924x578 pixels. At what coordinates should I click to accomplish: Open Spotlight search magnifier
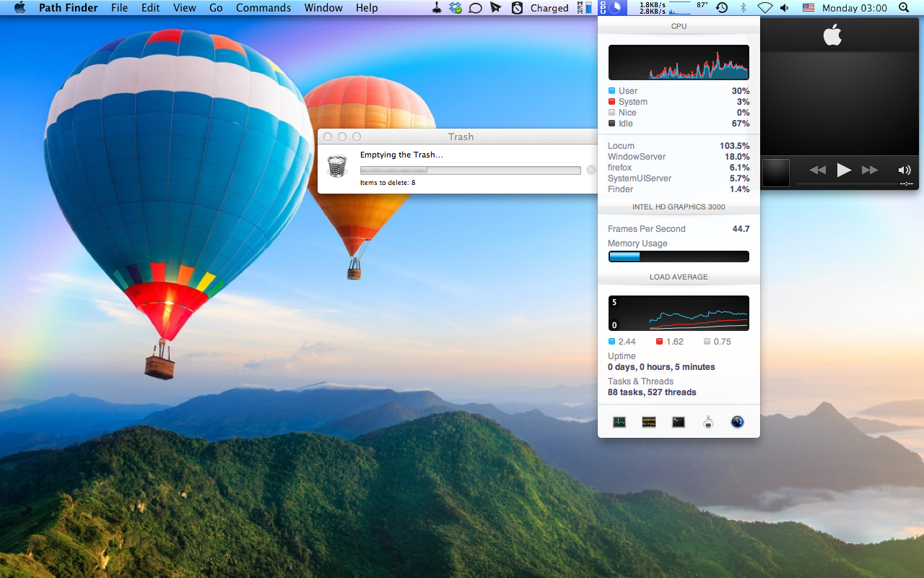(x=904, y=8)
